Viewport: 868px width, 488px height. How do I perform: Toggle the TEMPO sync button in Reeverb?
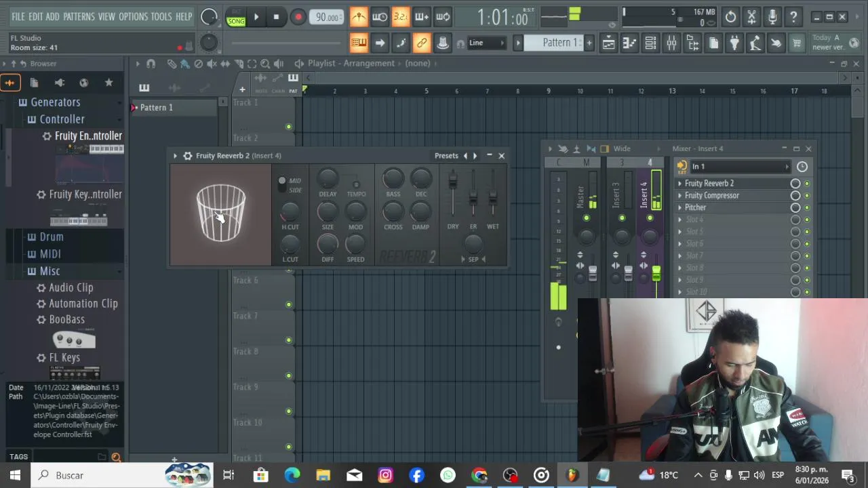(355, 184)
